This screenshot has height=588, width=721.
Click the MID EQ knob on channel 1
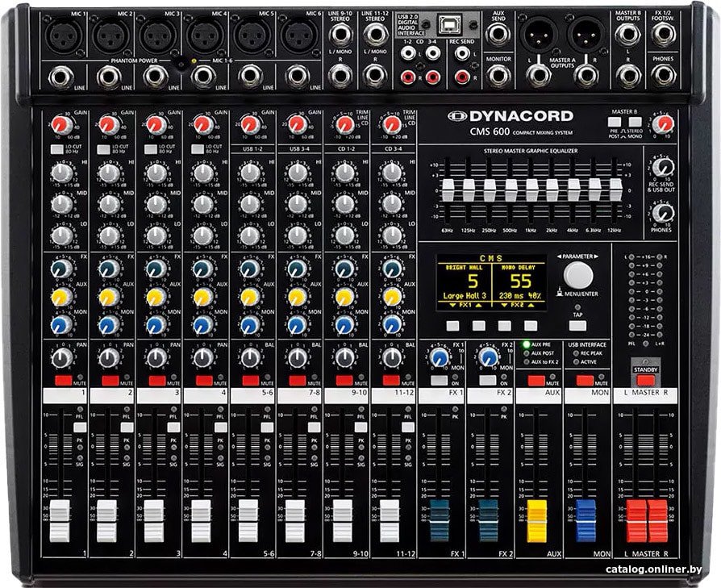pyautogui.click(x=61, y=204)
